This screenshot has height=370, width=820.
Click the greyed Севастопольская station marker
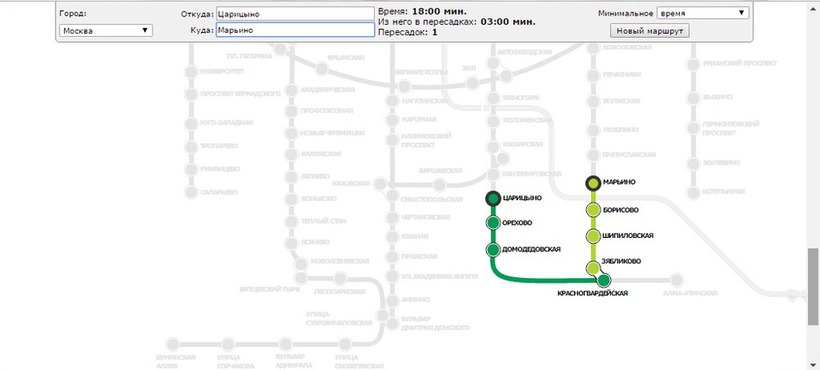tap(392, 195)
